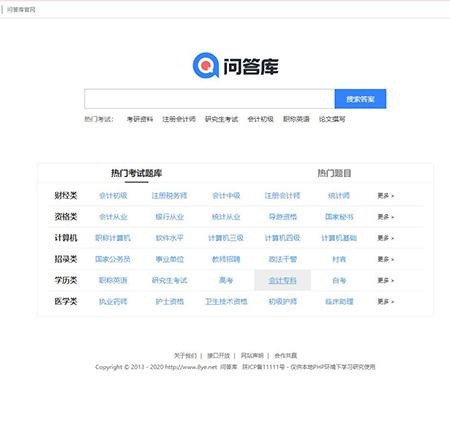This screenshot has width=450, height=434.
Task: Click the 问答库官网 page title text
Action: pyautogui.click(x=21, y=10)
